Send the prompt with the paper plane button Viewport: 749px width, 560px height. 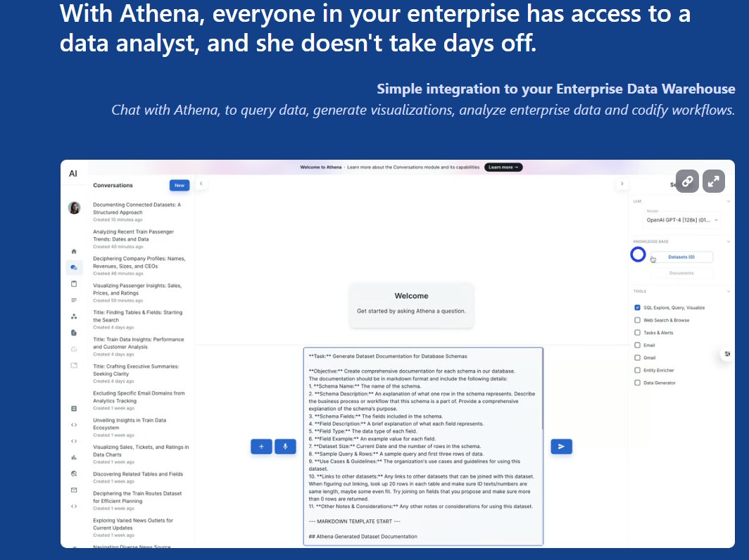click(561, 447)
